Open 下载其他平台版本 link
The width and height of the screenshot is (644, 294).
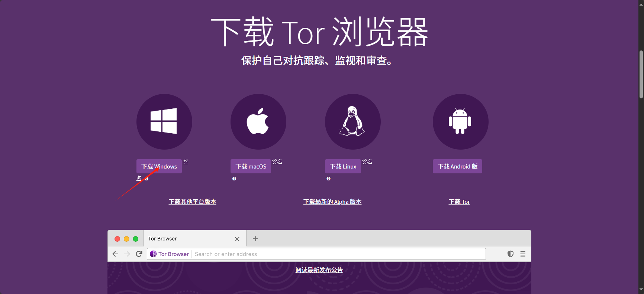pos(193,202)
